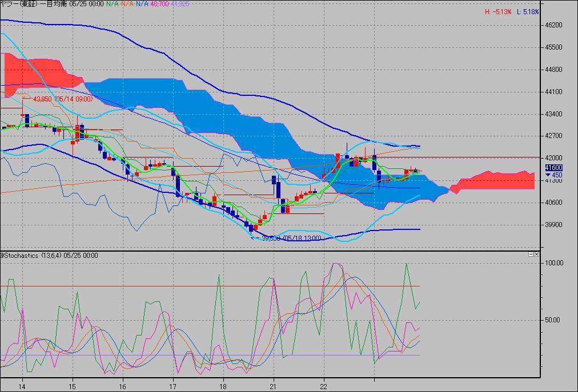Select the Stochastics (13,6,4) panel title
The height and width of the screenshot is (392, 578).
tap(49, 255)
